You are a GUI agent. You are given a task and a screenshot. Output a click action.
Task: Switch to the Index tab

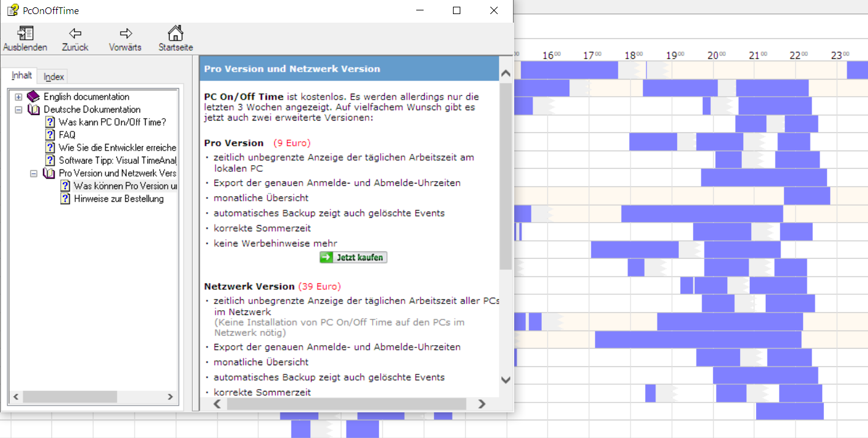click(54, 76)
